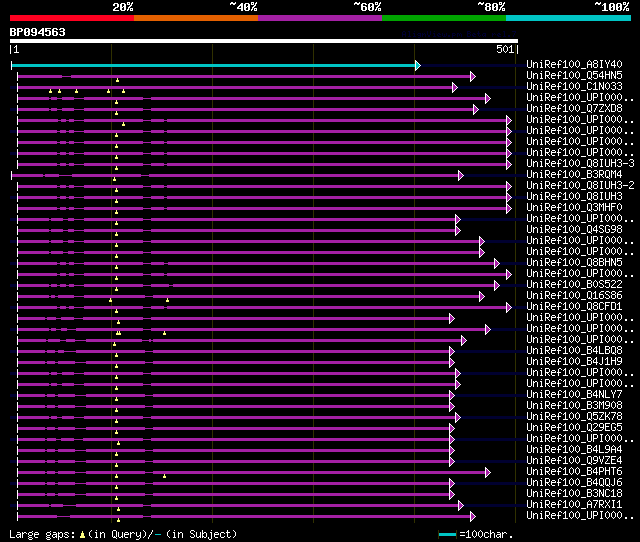The image size is (640, 542).
Task: Select the UniRef100_B4PHT6 label
Action: click(x=574, y=472)
